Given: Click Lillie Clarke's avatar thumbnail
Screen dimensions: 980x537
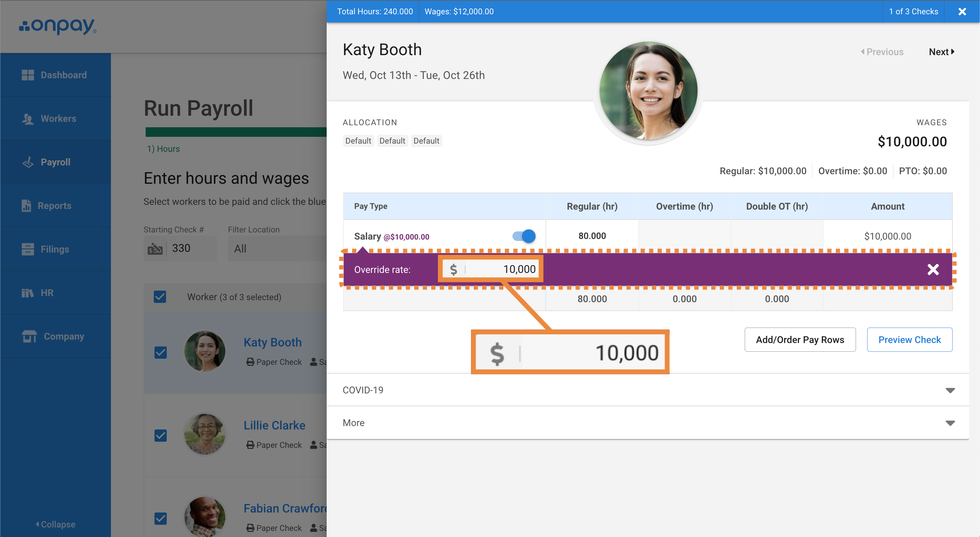Looking at the screenshot, I should [x=205, y=434].
